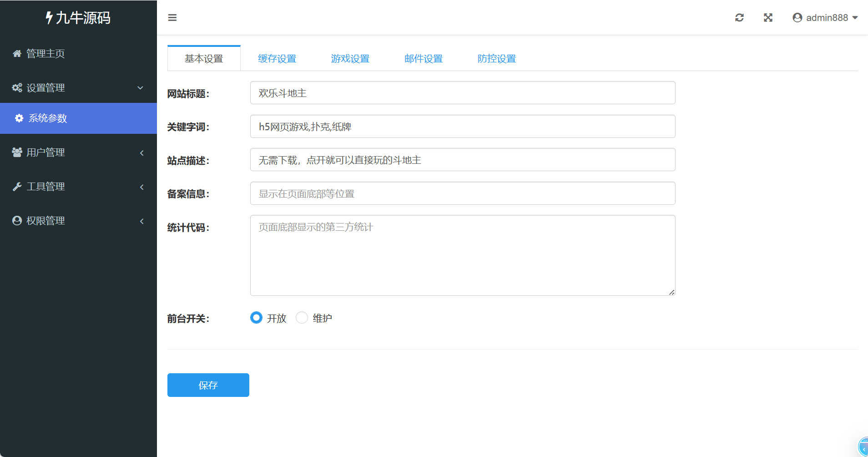Click the fullscreen expand icon

[768, 17]
